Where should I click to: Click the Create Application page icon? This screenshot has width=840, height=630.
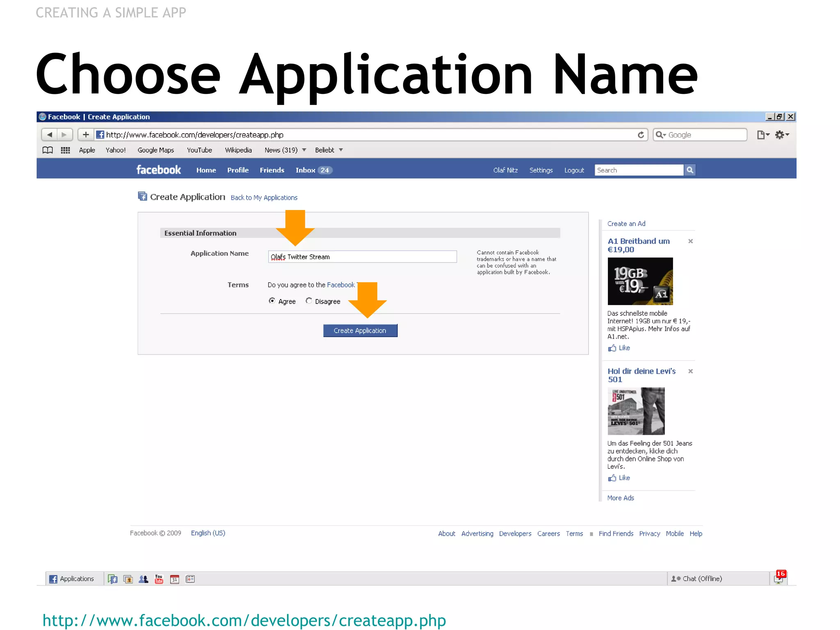142,196
